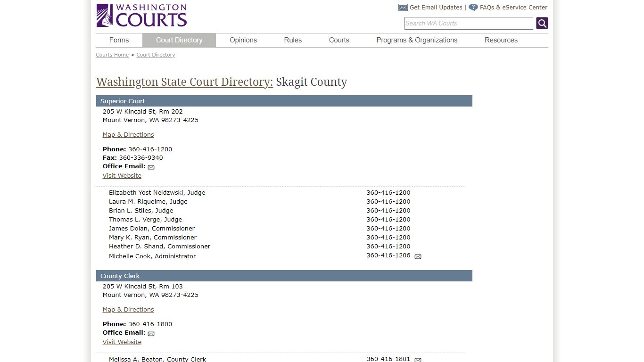Visit County Clerk website link
This screenshot has height=362, width=644.
[122, 342]
